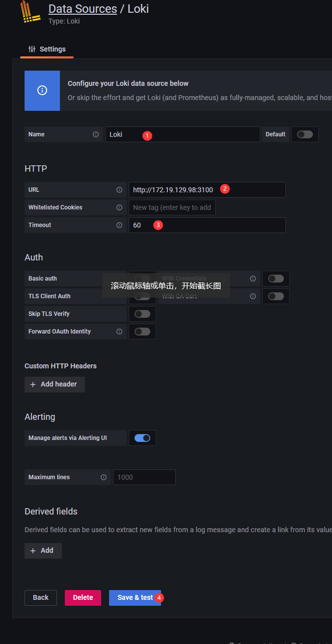Viewport: 332px width, 644px height.
Task: Click the Whitelisted Cookies info icon
Action: tap(119, 207)
